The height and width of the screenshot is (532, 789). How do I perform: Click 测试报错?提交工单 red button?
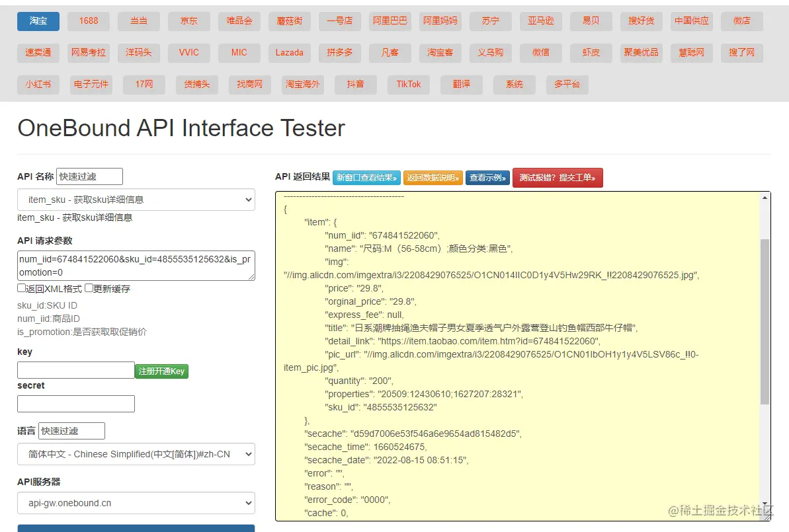tap(558, 178)
